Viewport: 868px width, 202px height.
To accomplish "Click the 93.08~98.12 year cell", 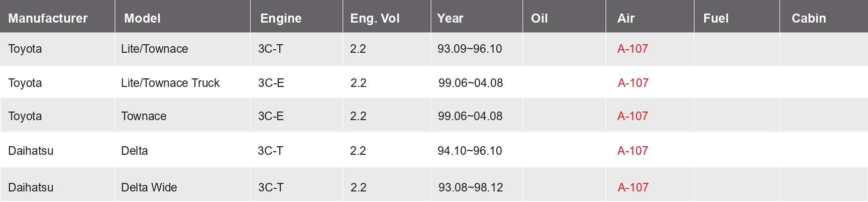I will point(471,187).
